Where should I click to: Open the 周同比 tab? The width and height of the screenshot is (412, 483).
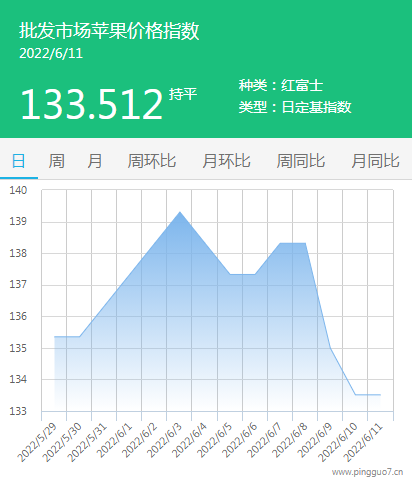[x=301, y=161]
